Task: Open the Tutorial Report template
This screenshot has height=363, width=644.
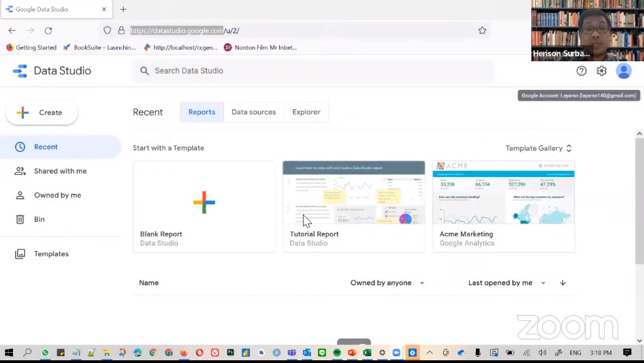Action: [x=353, y=206]
